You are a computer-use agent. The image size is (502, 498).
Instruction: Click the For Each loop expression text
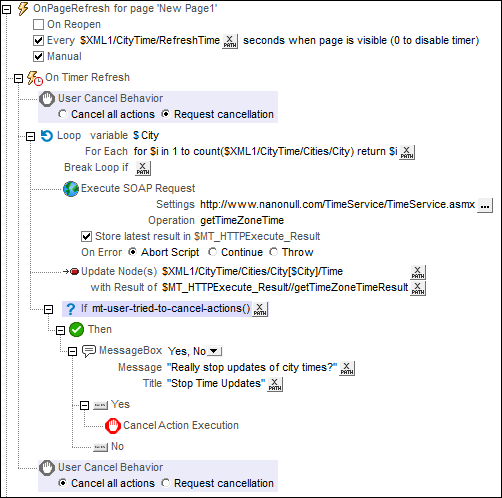click(266, 151)
